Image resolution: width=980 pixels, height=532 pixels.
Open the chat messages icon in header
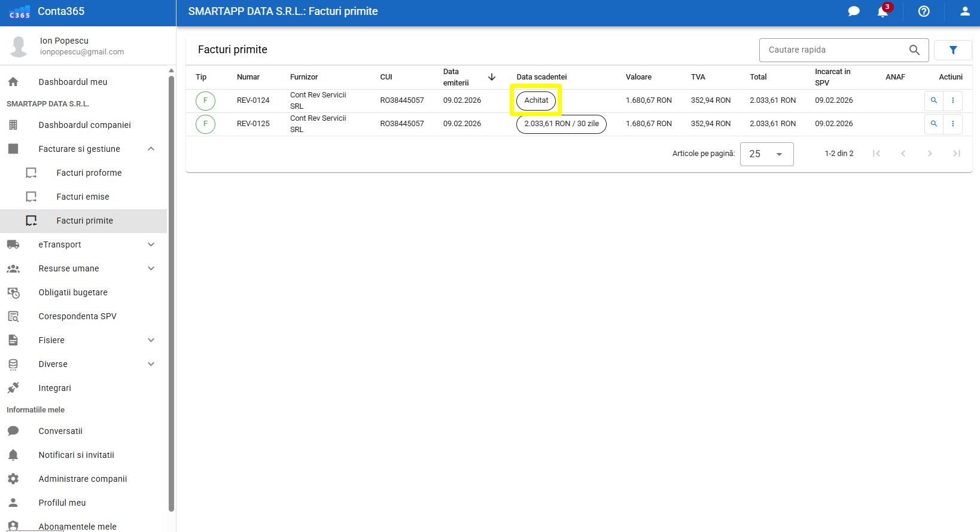pyautogui.click(x=854, y=11)
